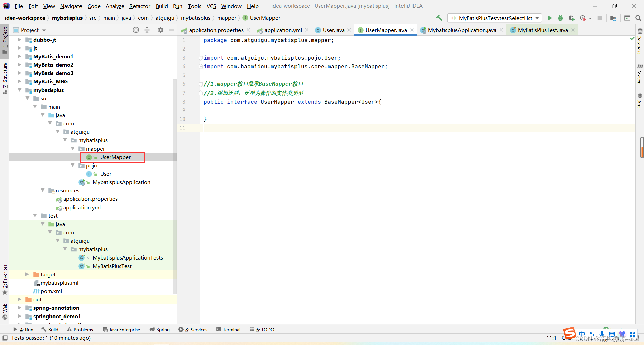Open Search Everywhere magnifier icon

(638, 18)
